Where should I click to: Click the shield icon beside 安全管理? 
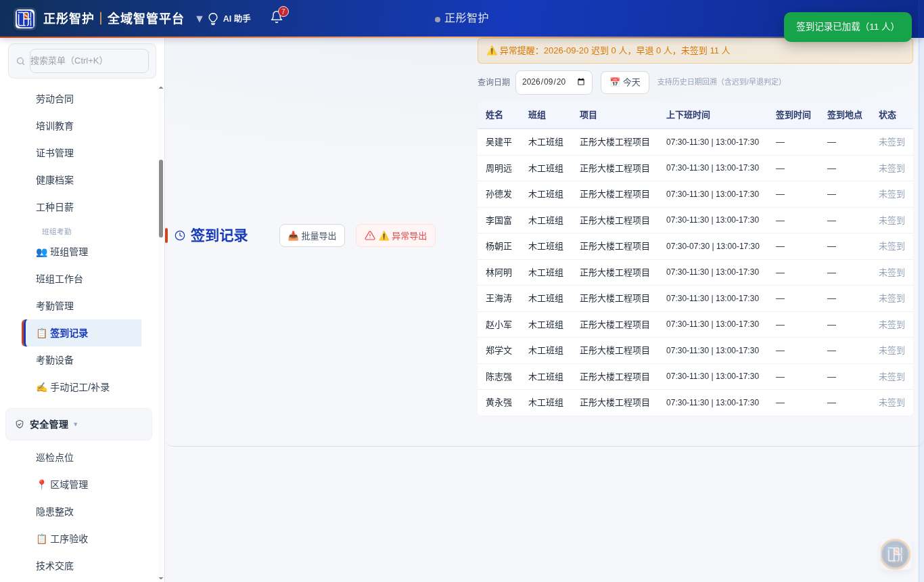[20, 424]
